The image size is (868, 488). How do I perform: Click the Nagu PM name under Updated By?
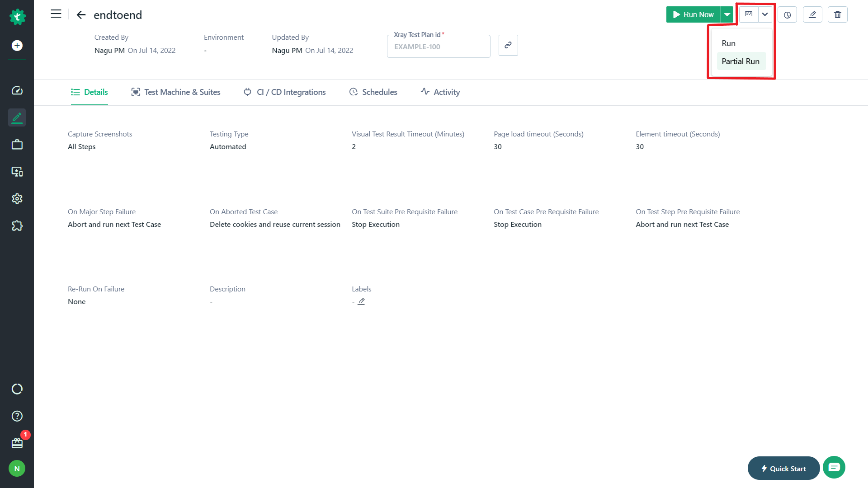[287, 51]
